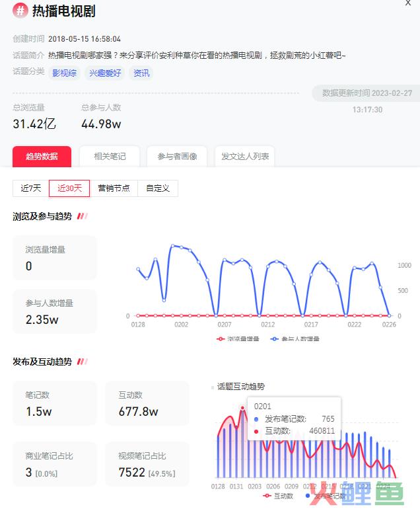Switch to the 参与者画像 tab
The image size is (420, 509).
pos(177,157)
